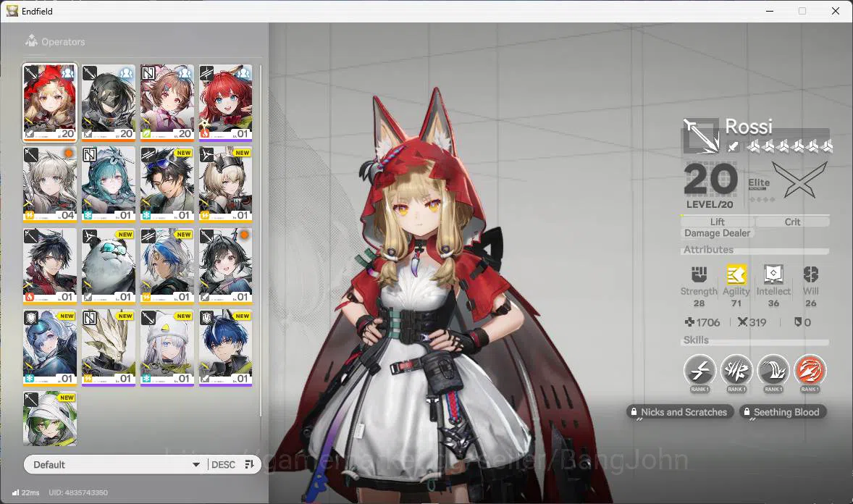This screenshot has height=504, width=853.
Task: Select the silver-haired girl in white beanie card
Action: 167,348
